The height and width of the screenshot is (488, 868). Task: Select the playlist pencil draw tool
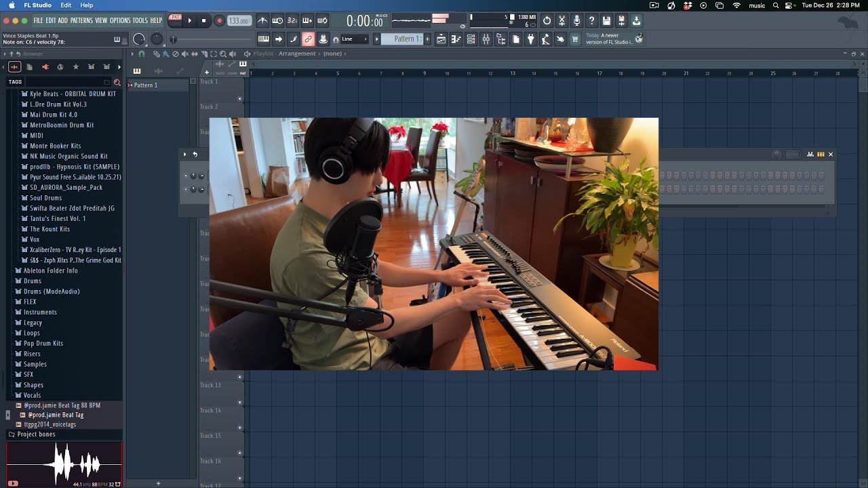point(157,54)
